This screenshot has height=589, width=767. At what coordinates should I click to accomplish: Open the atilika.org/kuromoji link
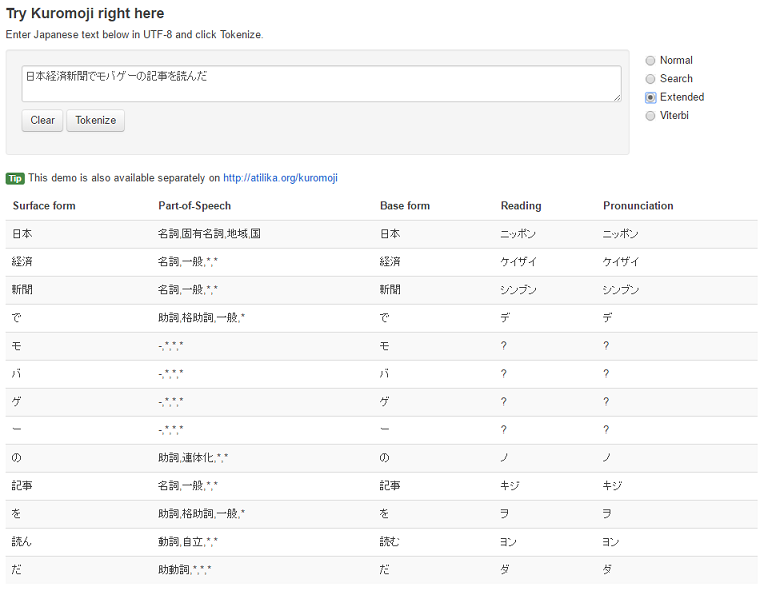280,178
